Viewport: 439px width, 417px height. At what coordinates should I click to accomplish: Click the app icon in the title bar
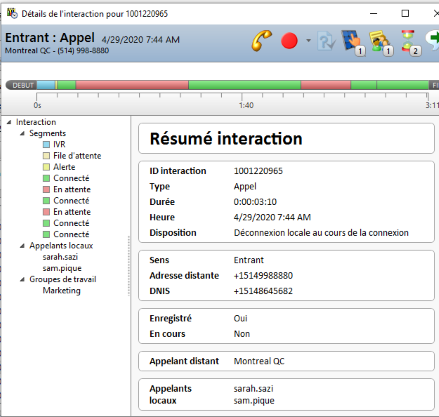[x=12, y=13]
